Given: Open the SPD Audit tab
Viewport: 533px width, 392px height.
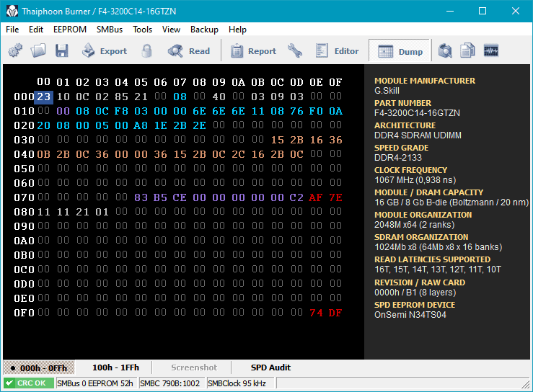Looking at the screenshot, I should (270, 367).
